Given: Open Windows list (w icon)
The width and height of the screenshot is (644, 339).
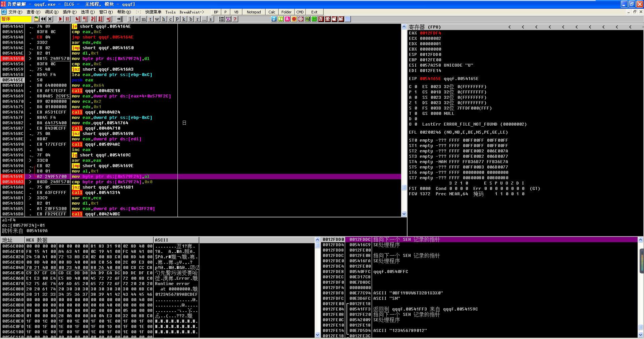Looking at the screenshot, I should coord(157,19).
